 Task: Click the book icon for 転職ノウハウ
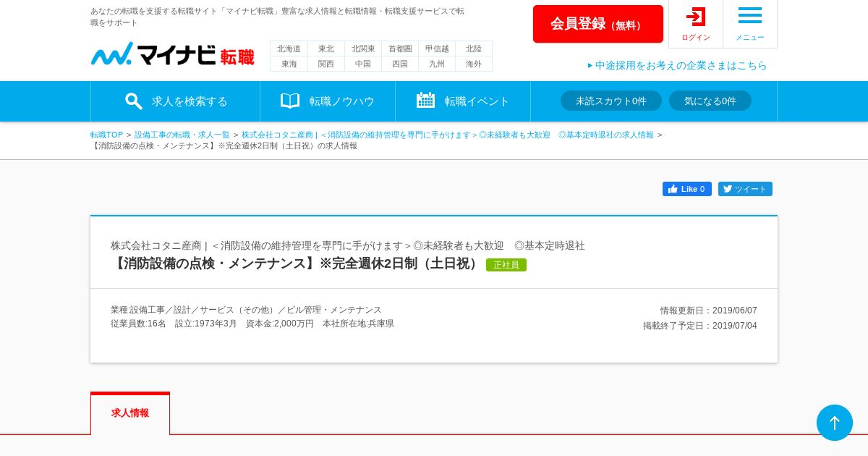pyautogui.click(x=290, y=101)
